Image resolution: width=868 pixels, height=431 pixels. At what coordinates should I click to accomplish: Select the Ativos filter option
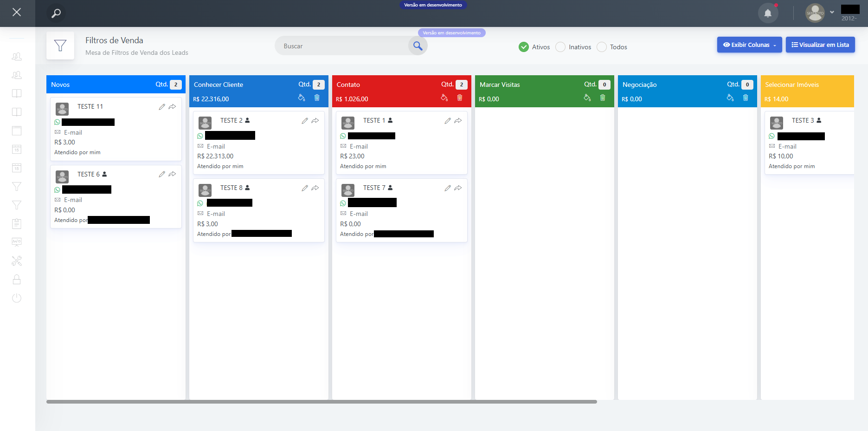click(x=524, y=47)
